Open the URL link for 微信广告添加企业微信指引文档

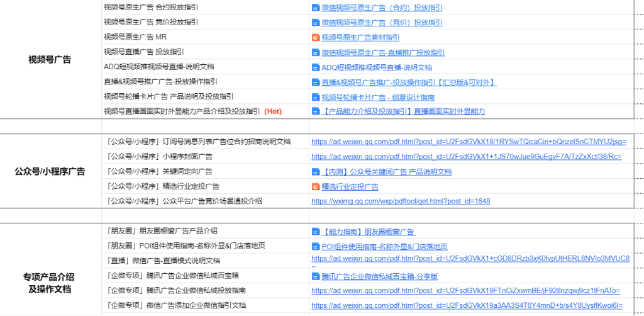(x=467, y=305)
